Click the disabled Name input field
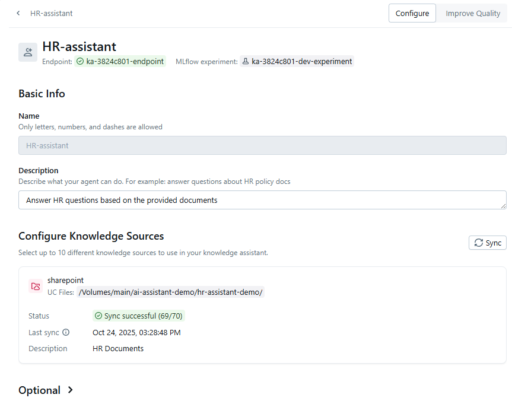Screen dimensions: 512x420 click(262, 145)
